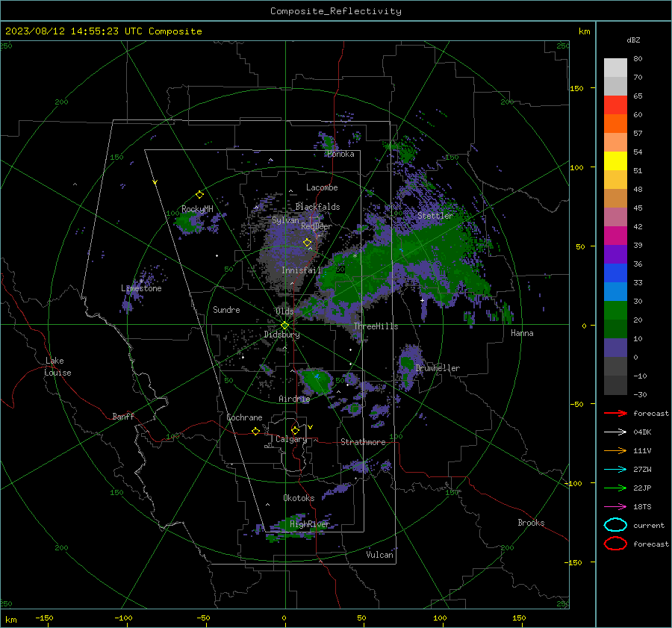Select the Brooks label
The width and height of the screenshot is (672, 628).
click(x=531, y=523)
